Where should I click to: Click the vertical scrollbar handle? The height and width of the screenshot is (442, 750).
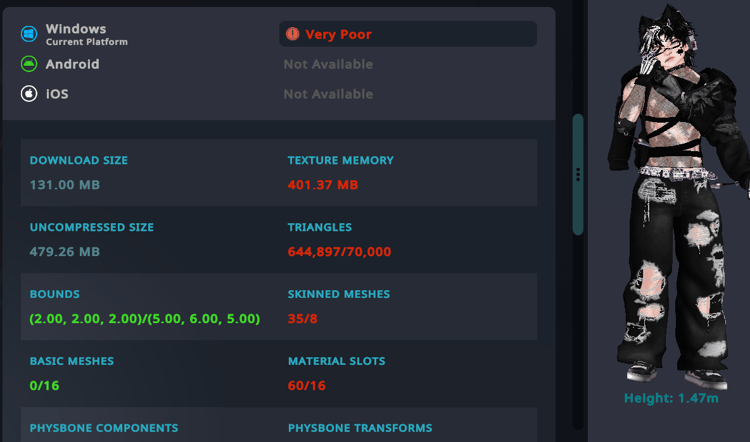coord(578,174)
